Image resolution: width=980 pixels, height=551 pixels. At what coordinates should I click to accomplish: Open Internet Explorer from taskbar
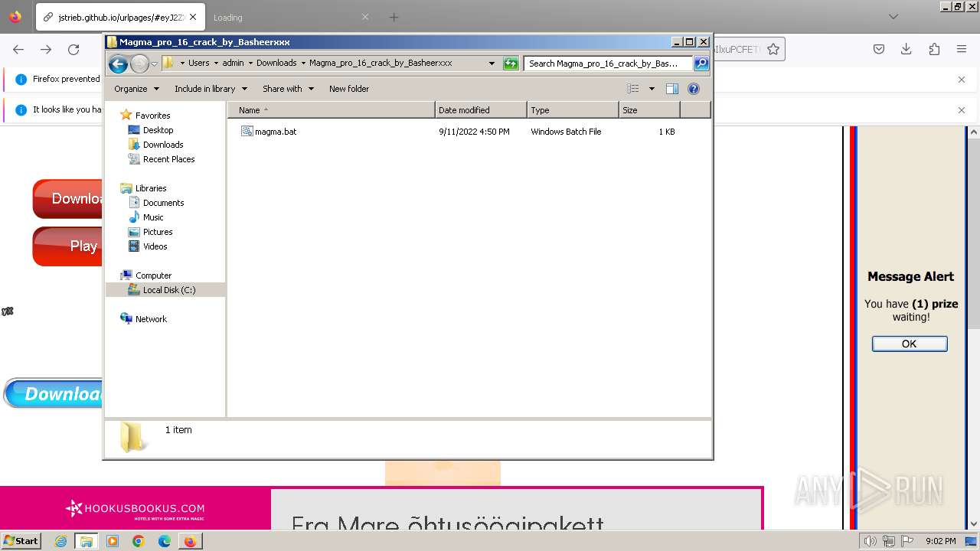(60, 541)
